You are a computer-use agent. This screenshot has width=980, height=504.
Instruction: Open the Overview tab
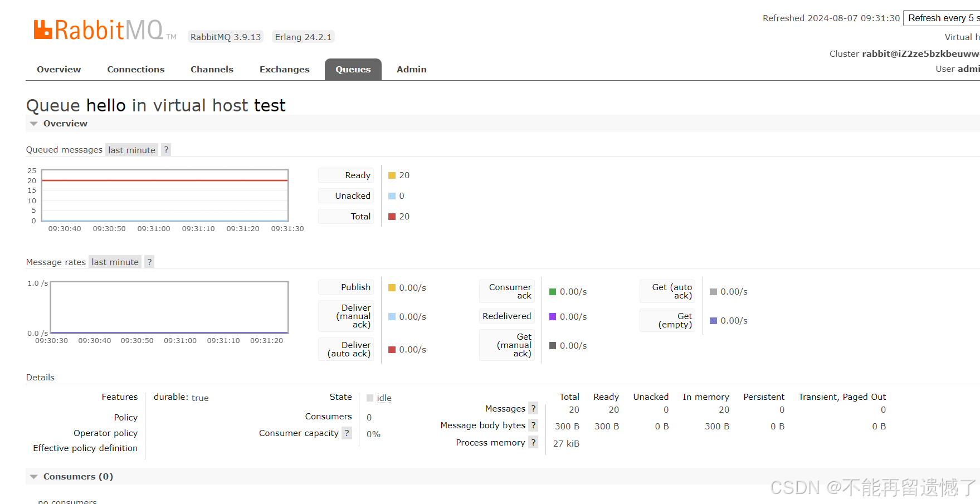tap(59, 69)
